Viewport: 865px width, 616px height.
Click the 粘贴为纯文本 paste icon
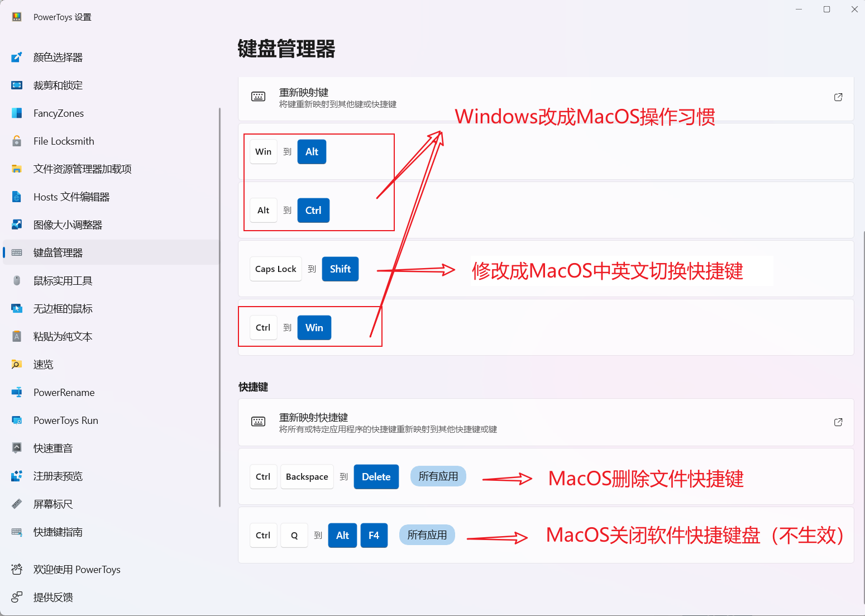[17, 336]
